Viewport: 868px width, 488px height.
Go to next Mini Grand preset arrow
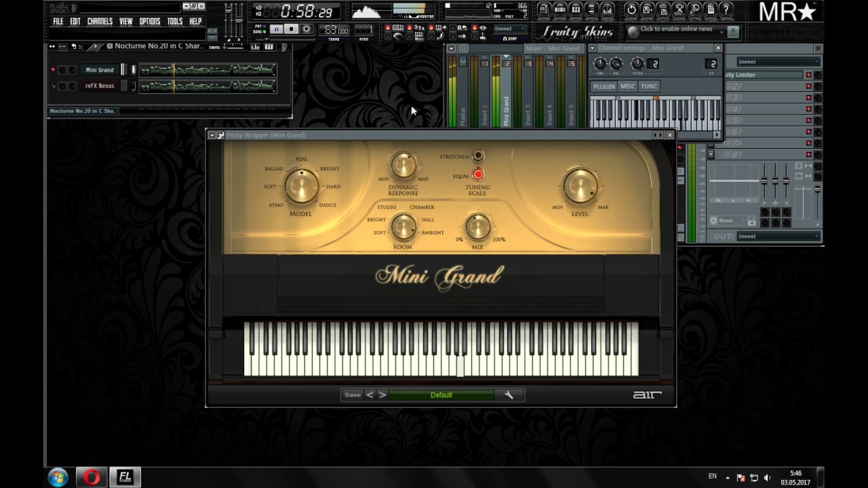382,394
